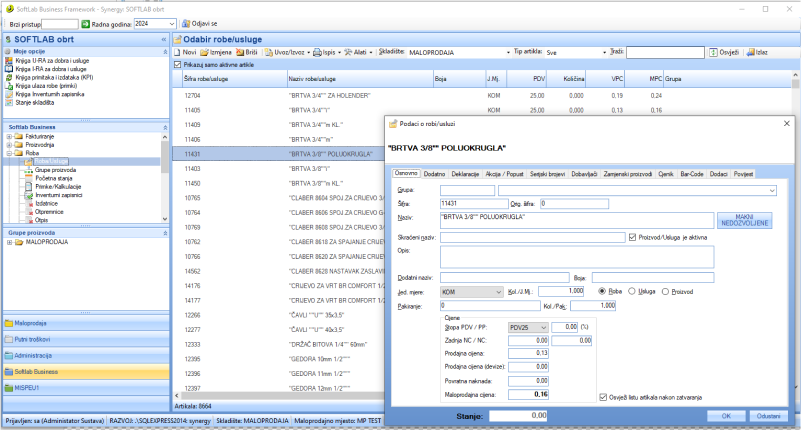Click the Skraćeni naziv input field
This screenshot has width=801, height=430.
pos(531,237)
